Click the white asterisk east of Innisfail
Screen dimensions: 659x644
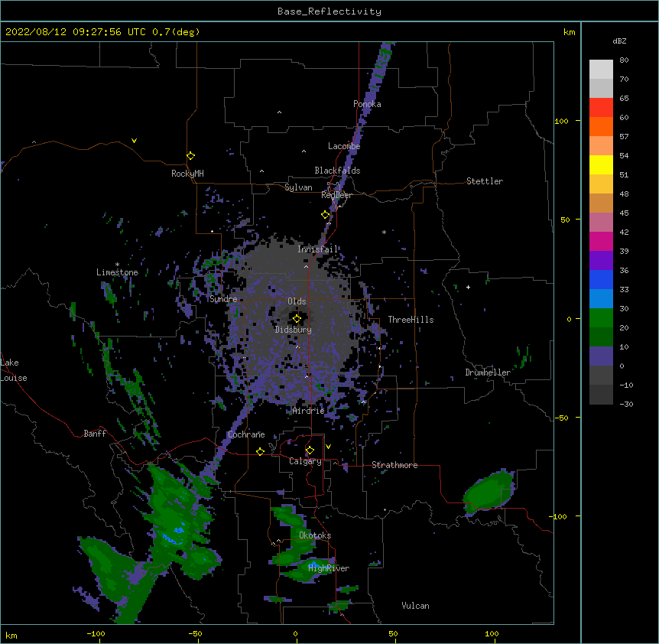pos(384,232)
